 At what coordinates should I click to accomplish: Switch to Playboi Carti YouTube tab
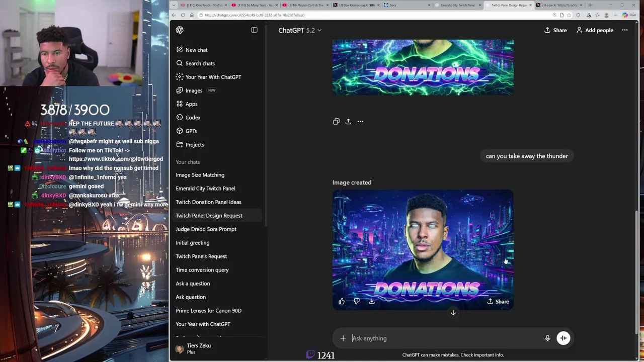pyautogui.click(x=305, y=5)
